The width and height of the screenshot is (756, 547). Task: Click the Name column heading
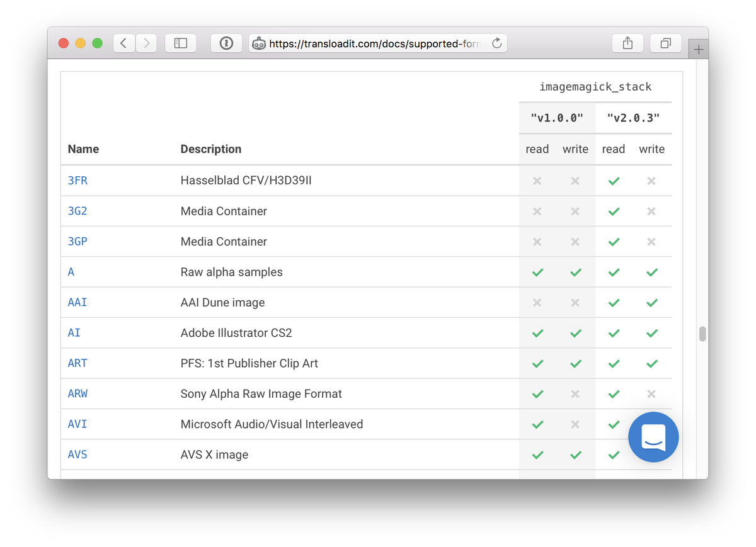pyautogui.click(x=83, y=149)
